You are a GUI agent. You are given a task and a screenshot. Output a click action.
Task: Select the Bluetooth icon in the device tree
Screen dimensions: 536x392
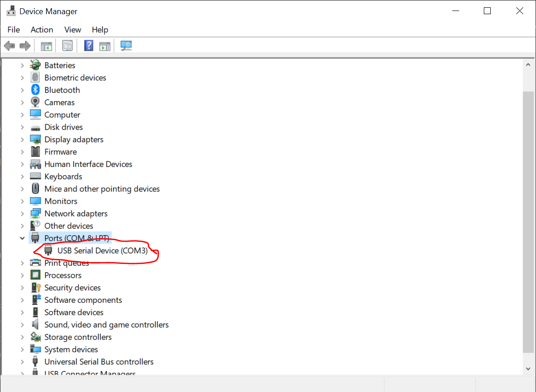(35, 90)
